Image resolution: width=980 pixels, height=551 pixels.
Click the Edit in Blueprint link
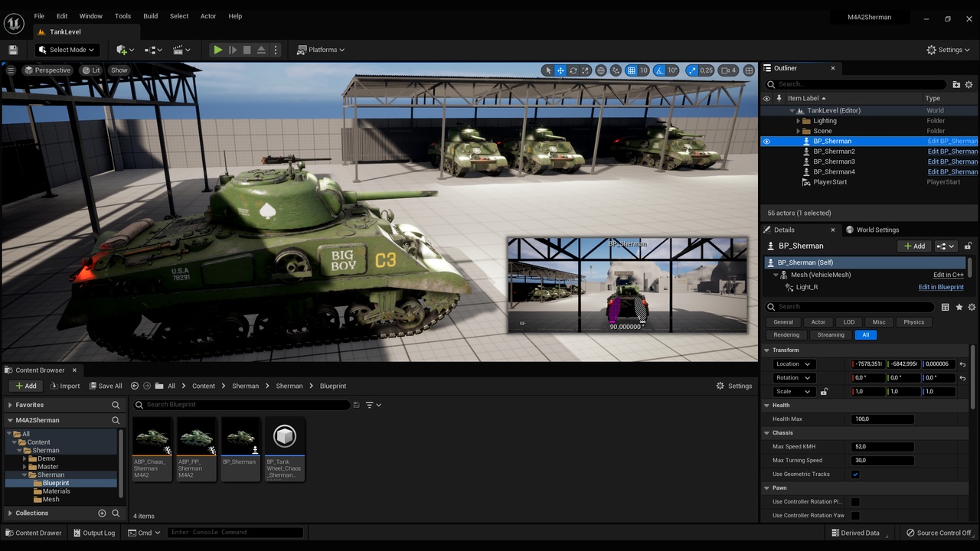(941, 287)
